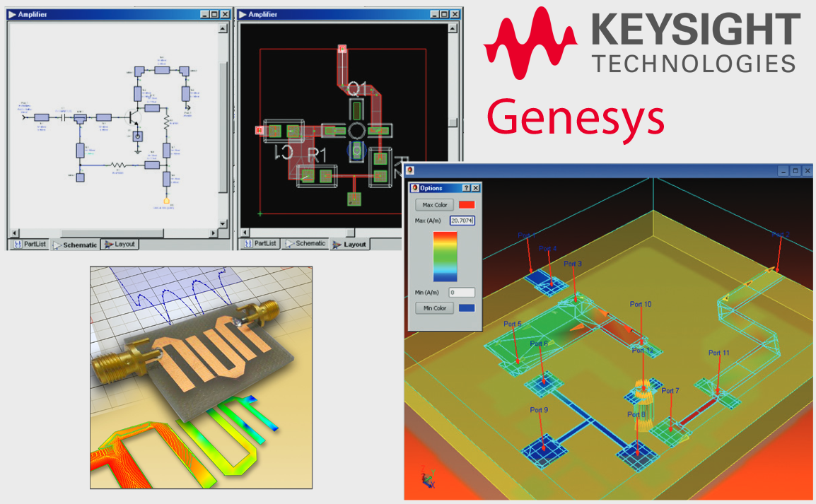This screenshot has height=504, width=816.
Task: Pick the red Max Color swatch
Action: pos(467,205)
